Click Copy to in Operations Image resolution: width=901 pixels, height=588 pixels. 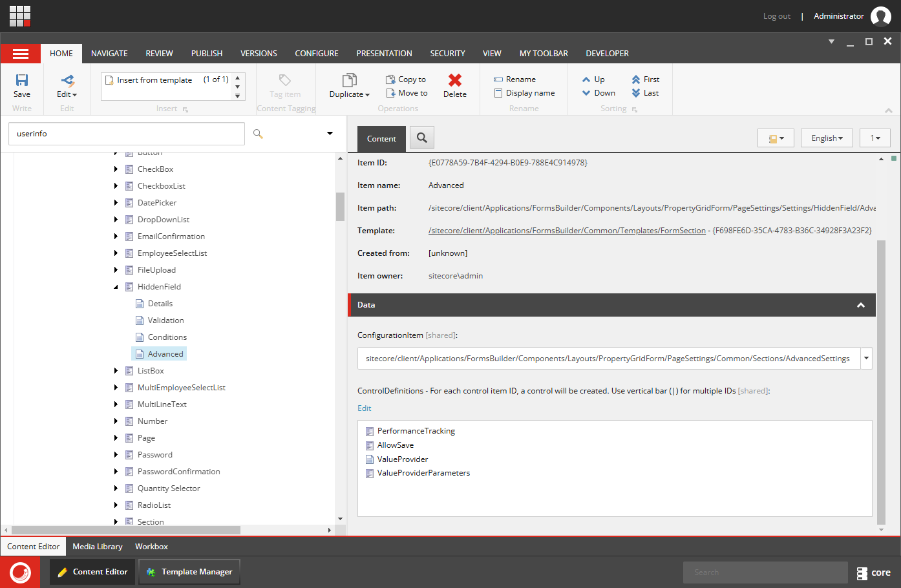[406, 79]
